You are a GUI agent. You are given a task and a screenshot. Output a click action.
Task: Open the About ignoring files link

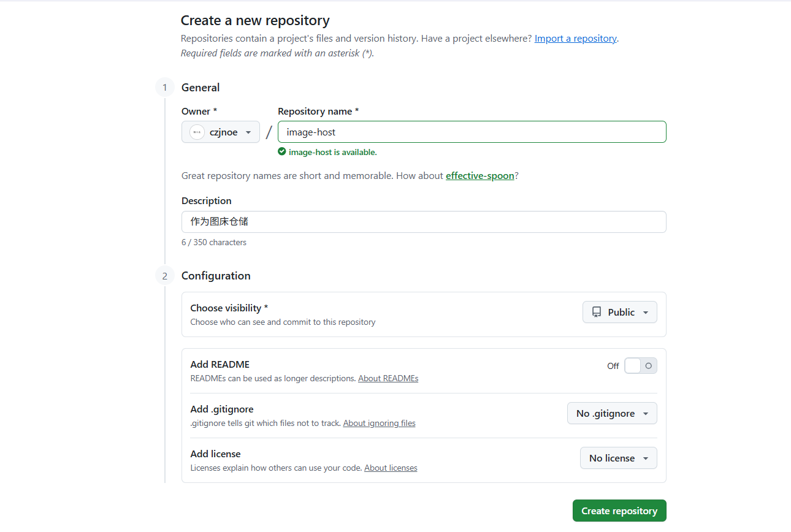click(x=379, y=424)
